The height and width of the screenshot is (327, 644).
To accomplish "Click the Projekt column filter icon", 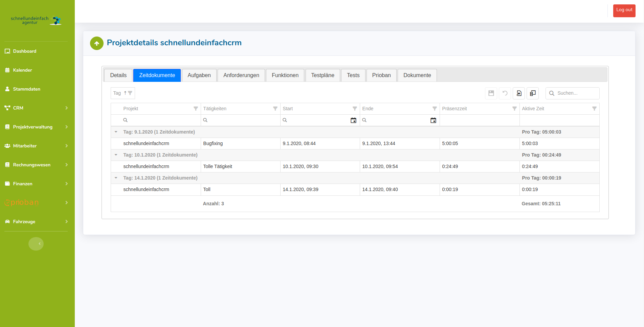I will 196,109.
